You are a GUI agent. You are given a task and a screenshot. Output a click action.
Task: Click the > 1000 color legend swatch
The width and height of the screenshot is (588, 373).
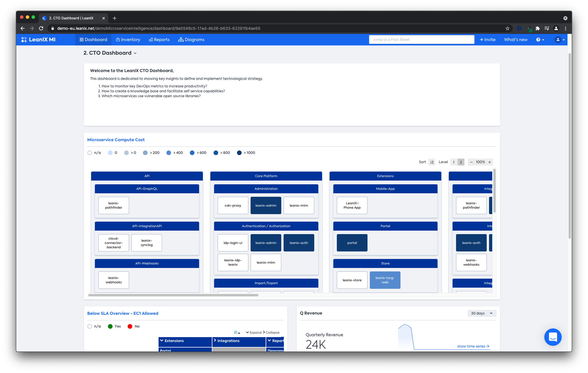coord(239,153)
